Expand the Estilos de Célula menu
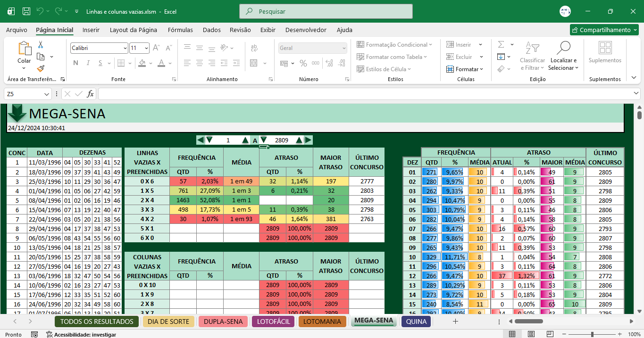The width and height of the screenshot is (644, 338). click(x=384, y=69)
